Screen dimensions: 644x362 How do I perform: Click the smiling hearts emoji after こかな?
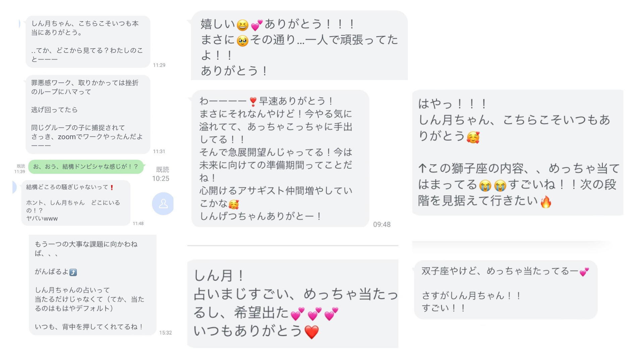click(x=234, y=204)
